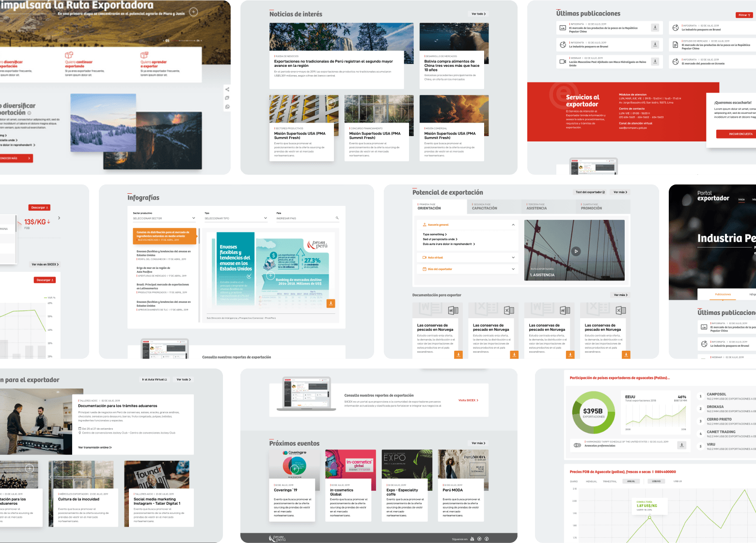Viewport: 756px width, 543px height.
Task: Switch to the ORIENTACIÓN phase tab
Action: pyautogui.click(x=440, y=207)
